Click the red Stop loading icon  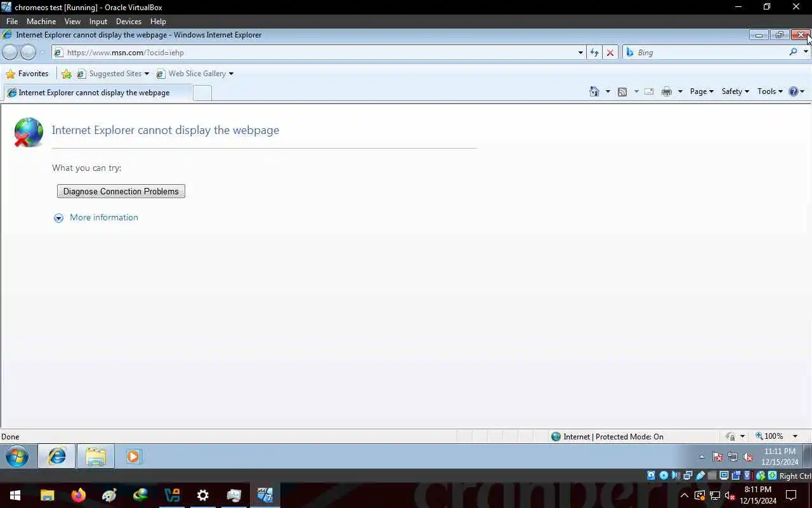click(x=610, y=53)
